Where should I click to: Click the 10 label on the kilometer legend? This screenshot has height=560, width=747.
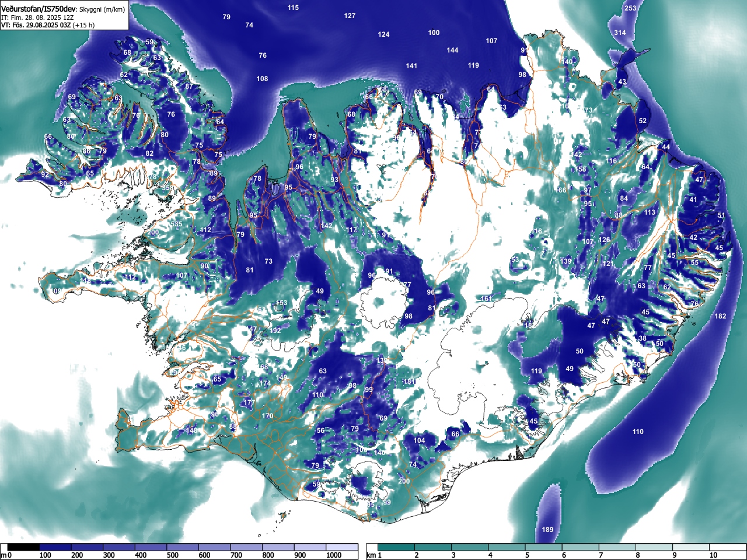coord(713,555)
